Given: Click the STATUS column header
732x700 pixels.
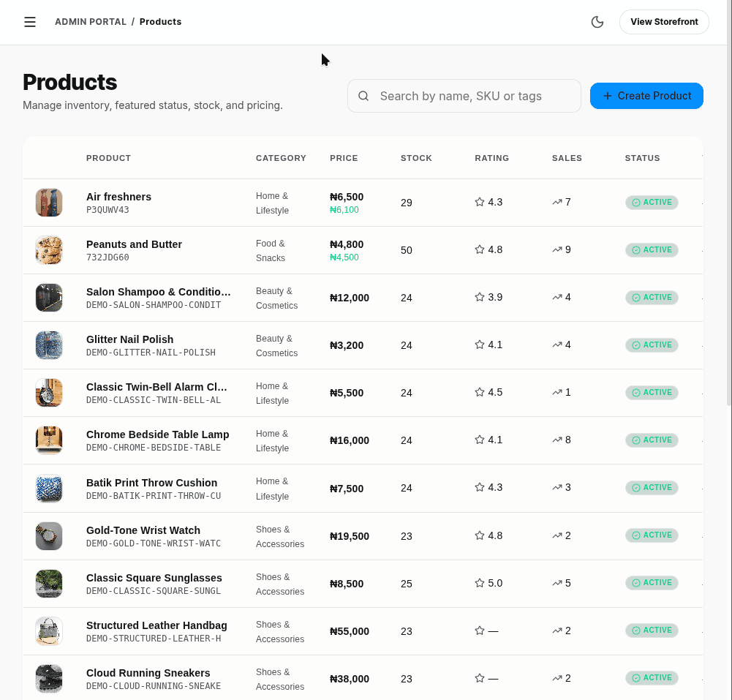Looking at the screenshot, I should [642, 158].
